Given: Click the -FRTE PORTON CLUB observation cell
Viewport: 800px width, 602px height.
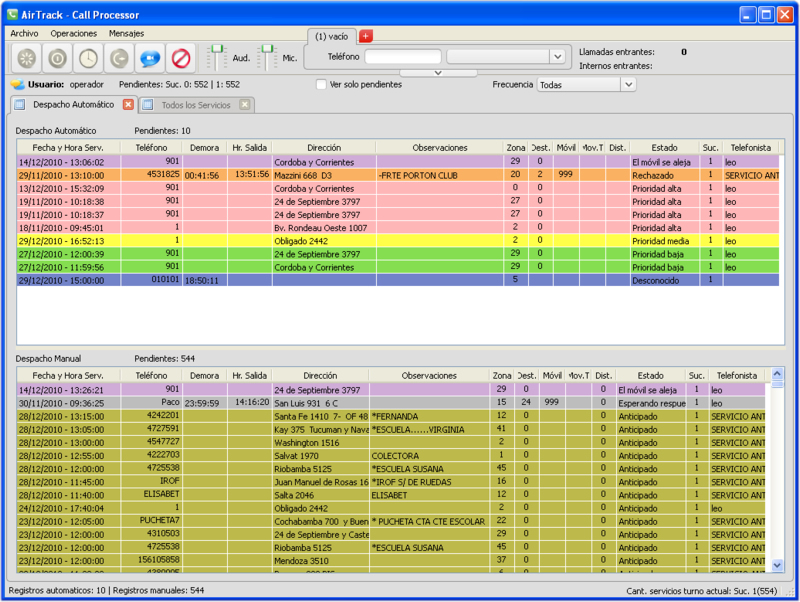Looking at the screenshot, I should pyautogui.click(x=440, y=175).
